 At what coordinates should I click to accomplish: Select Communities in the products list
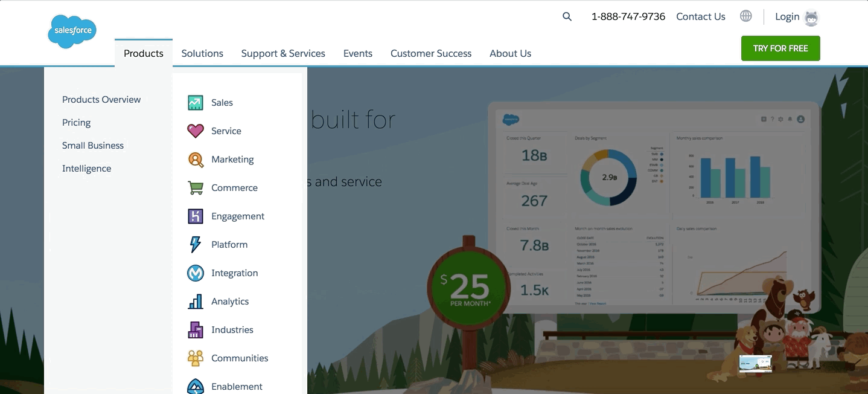[240, 358]
